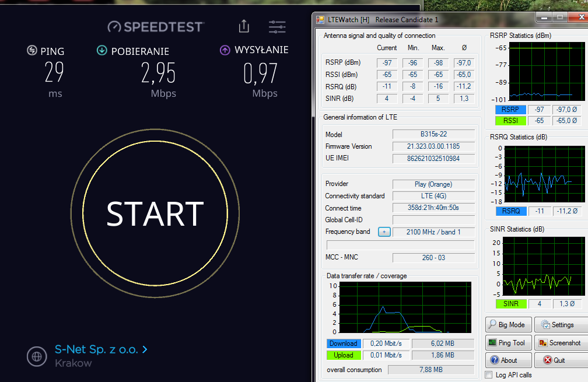Click the average SINR cell showing 1,3
The width and height of the screenshot is (588, 382).
pos(464,99)
